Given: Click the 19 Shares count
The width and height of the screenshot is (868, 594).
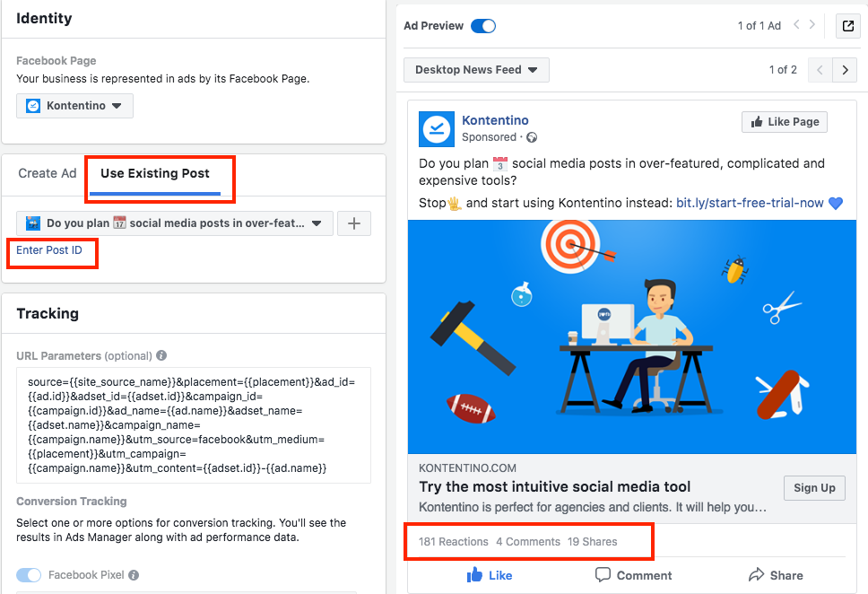Looking at the screenshot, I should 593,542.
